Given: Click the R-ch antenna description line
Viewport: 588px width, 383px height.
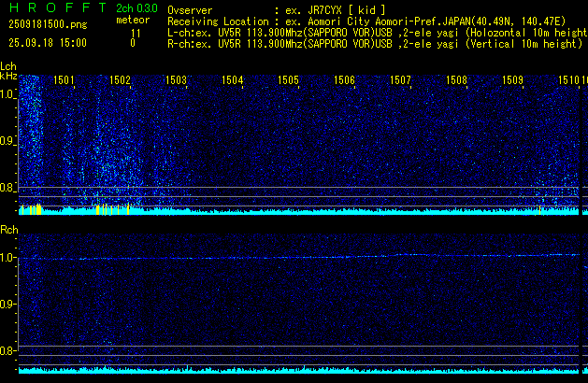Looking at the screenshot, I should [x=374, y=43].
